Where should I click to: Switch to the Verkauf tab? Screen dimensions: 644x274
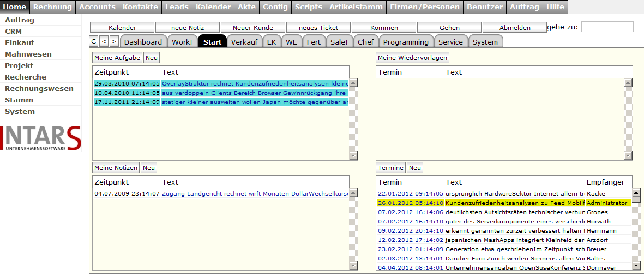coord(244,42)
